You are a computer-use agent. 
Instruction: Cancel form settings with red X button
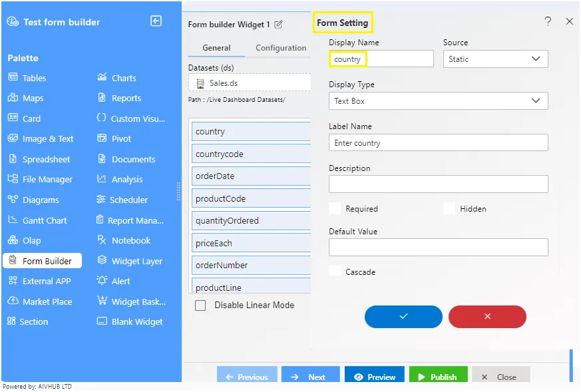point(487,316)
